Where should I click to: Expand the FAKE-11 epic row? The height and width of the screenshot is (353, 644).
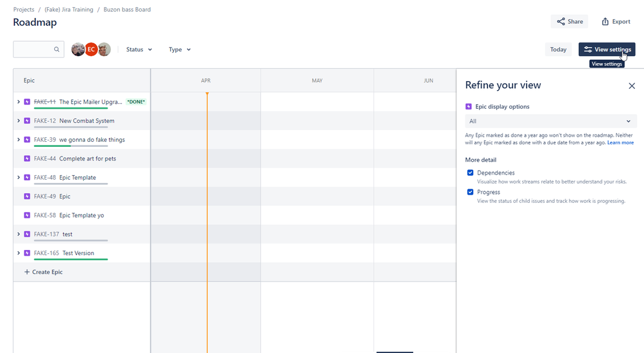[19, 102]
